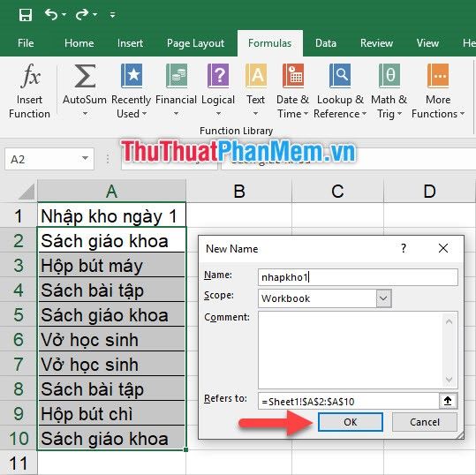
Task: Confirm with the OK button
Action: [x=351, y=422]
